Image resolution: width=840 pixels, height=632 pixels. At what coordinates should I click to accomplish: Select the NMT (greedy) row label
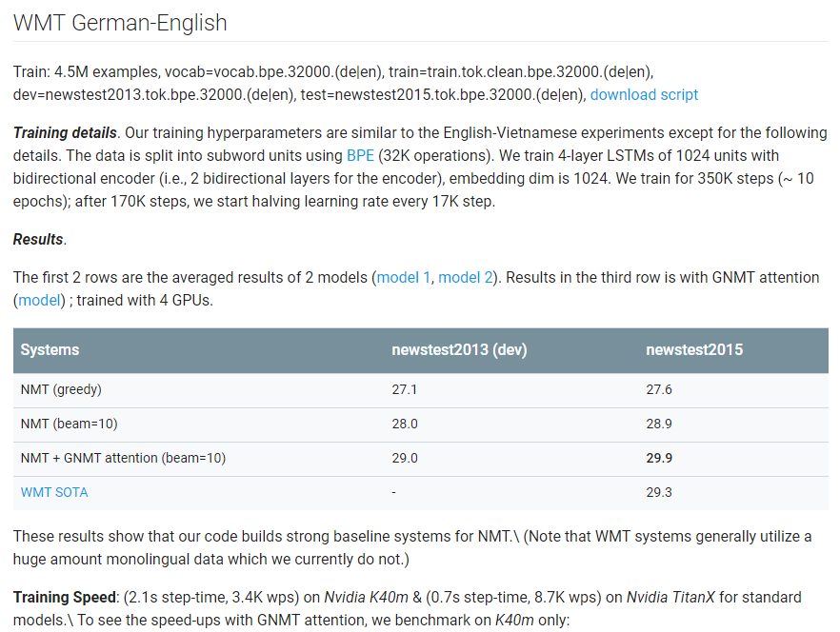61,389
